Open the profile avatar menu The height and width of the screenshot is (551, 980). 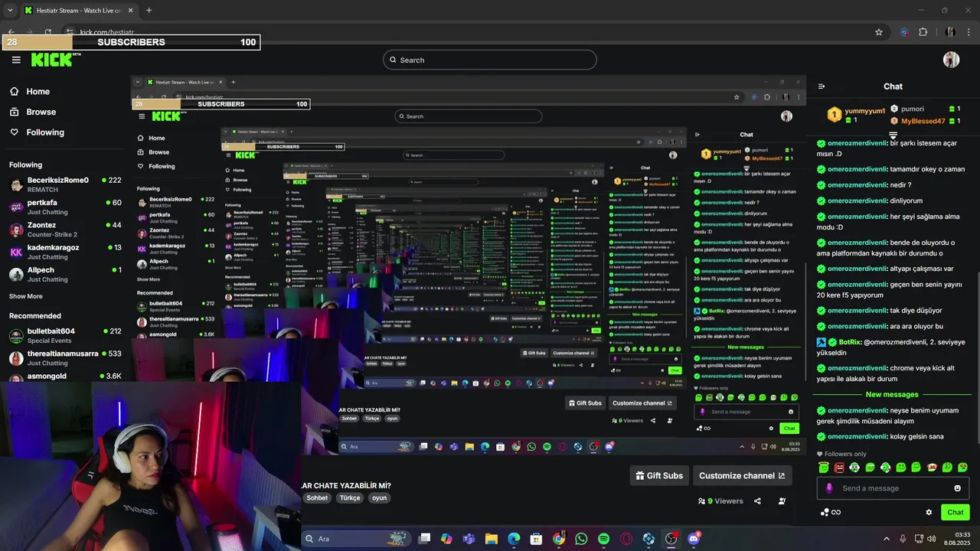[x=951, y=60]
